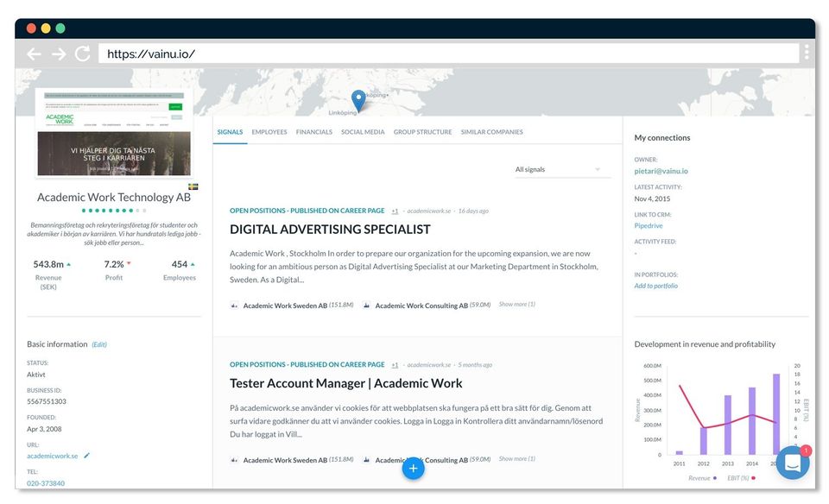Click the browser back arrow
This screenshot has width=829, height=504.
coord(34,54)
